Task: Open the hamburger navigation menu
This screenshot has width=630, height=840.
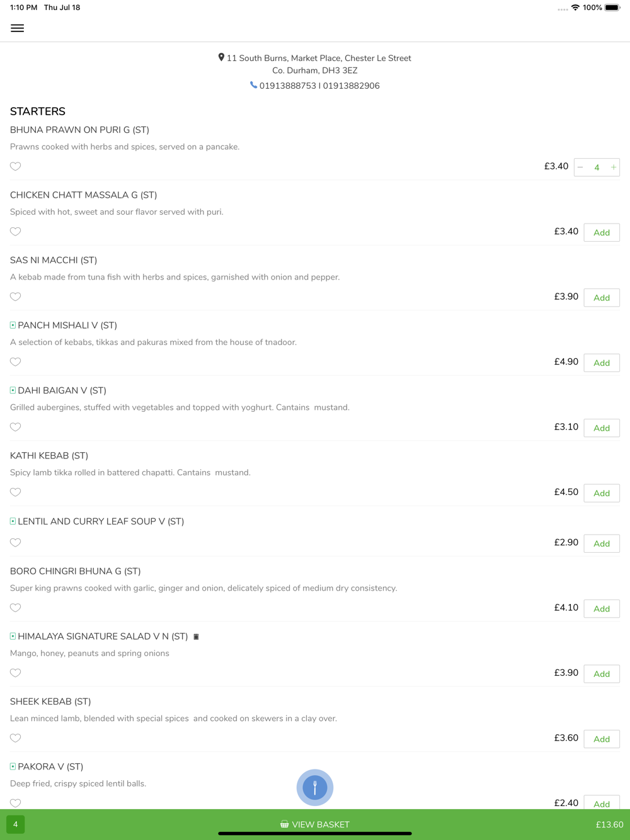Action: (x=17, y=28)
